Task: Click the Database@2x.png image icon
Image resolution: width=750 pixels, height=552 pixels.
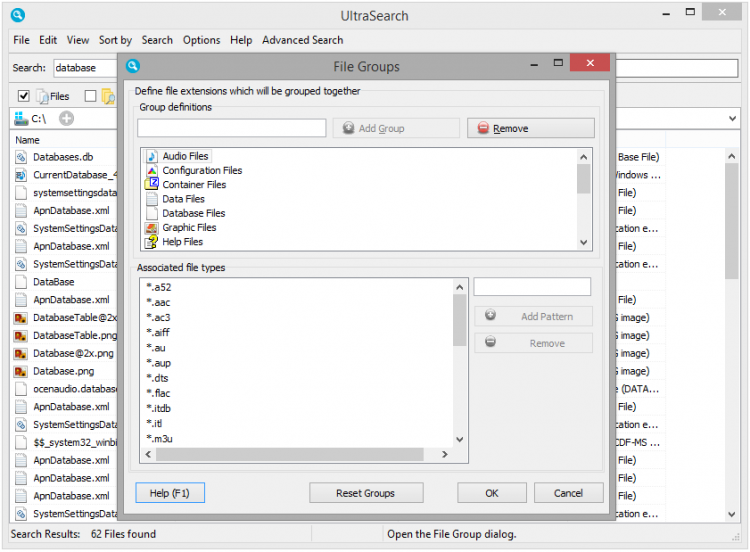Action: [21, 353]
